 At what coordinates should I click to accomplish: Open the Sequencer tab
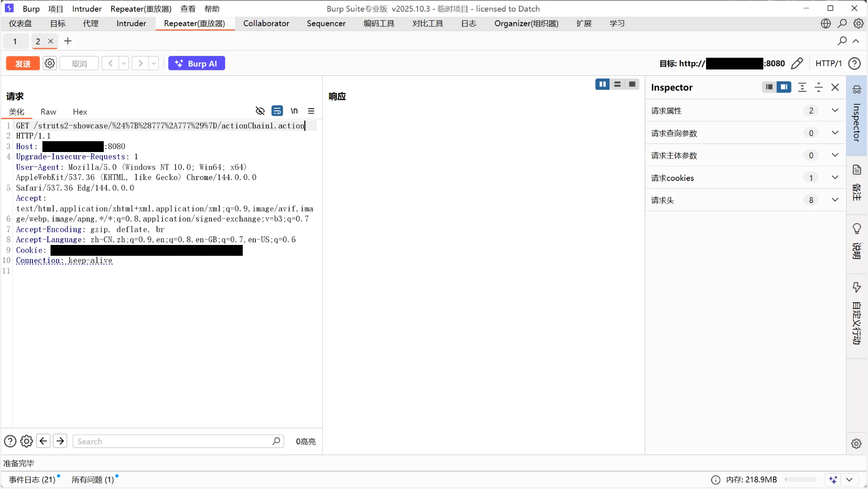click(x=326, y=23)
